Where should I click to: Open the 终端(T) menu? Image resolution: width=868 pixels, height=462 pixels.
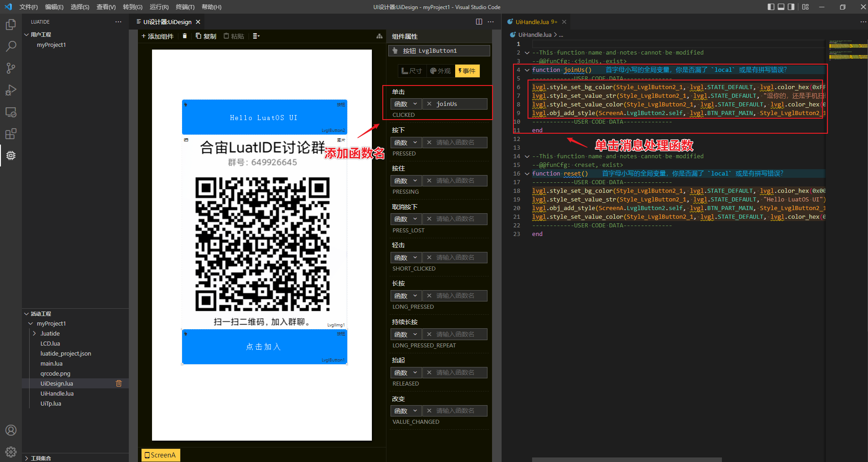[185, 7]
